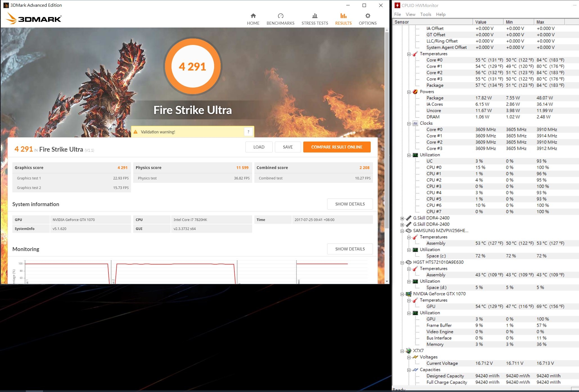The width and height of the screenshot is (579, 392).
Task: Collapse the Voltages node
Action: (x=409, y=357)
